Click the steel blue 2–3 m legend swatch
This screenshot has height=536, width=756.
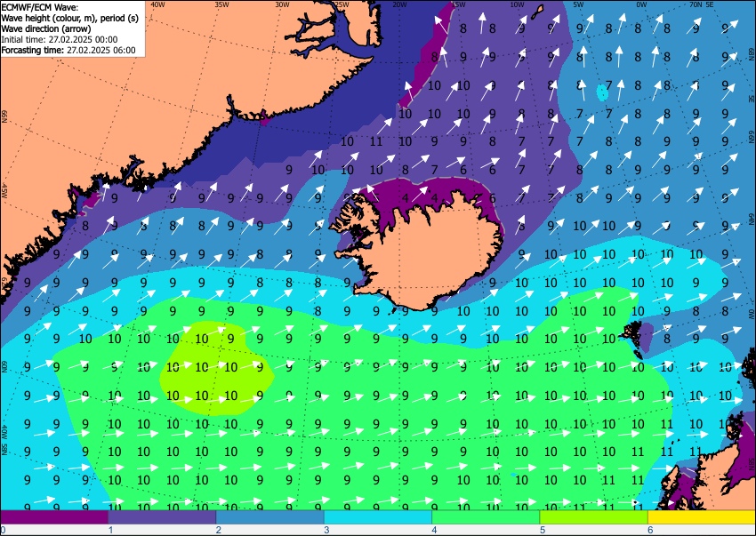click(x=270, y=517)
